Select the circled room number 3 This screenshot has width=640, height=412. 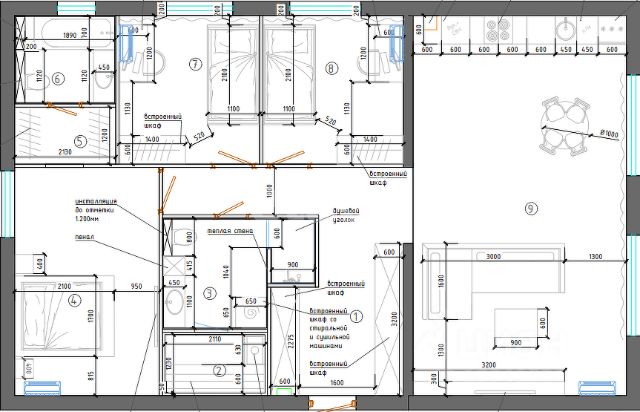click(x=209, y=293)
